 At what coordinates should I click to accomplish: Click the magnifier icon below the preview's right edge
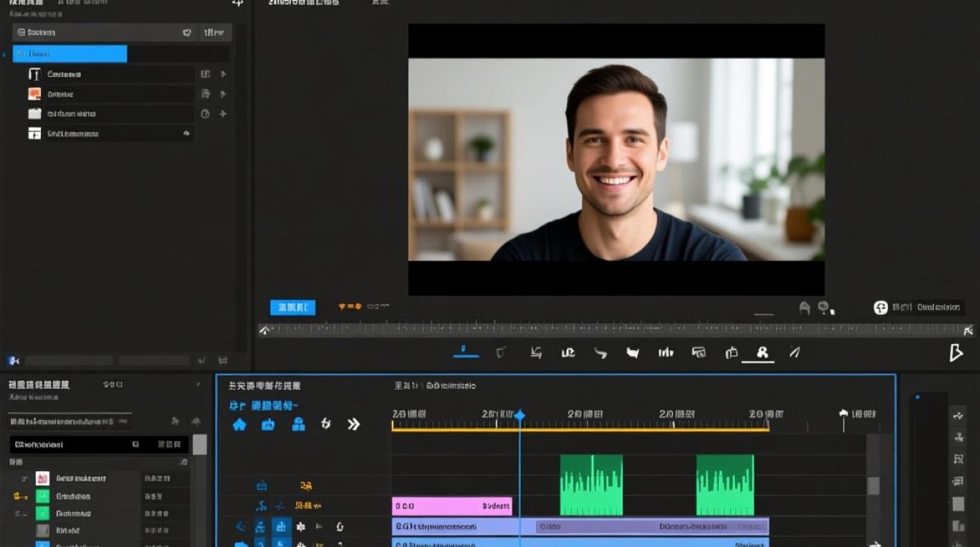[x=824, y=308]
